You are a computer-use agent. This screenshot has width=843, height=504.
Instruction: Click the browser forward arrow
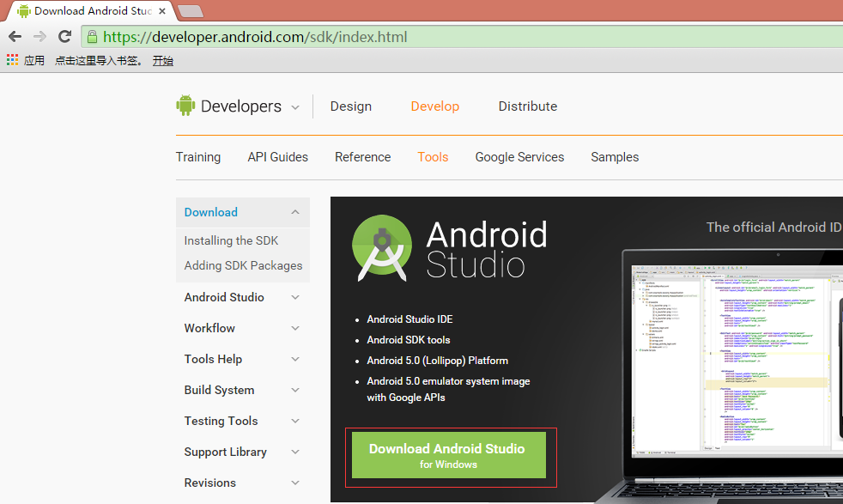[x=39, y=37]
